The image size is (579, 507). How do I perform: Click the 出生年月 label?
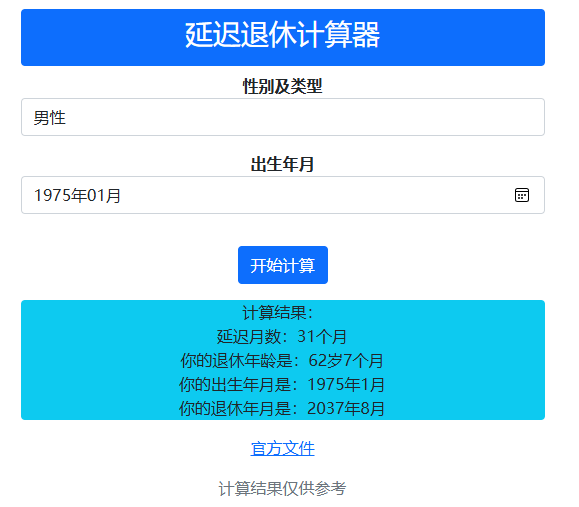(x=282, y=164)
